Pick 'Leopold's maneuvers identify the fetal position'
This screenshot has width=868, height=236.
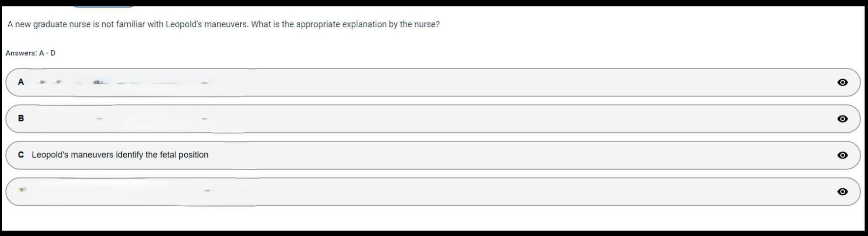(x=120, y=155)
